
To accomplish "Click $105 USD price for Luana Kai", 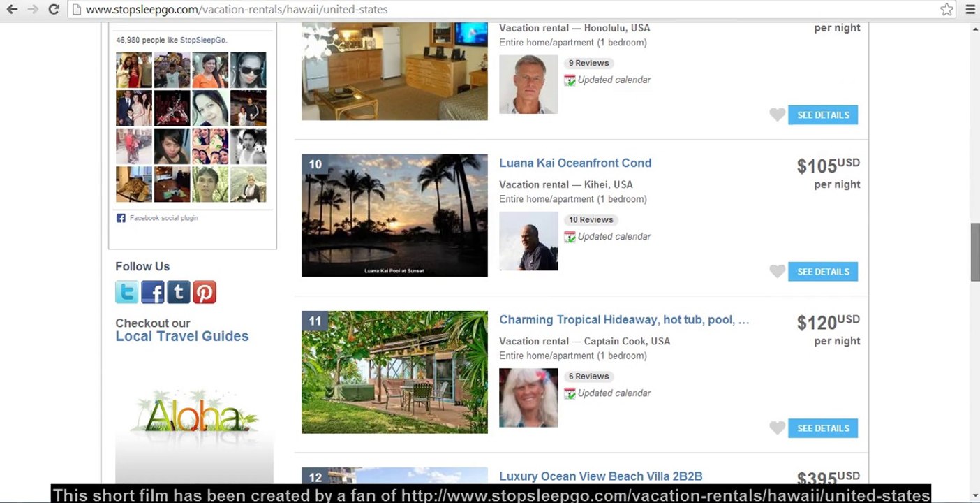I will pyautogui.click(x=828, y=166).
